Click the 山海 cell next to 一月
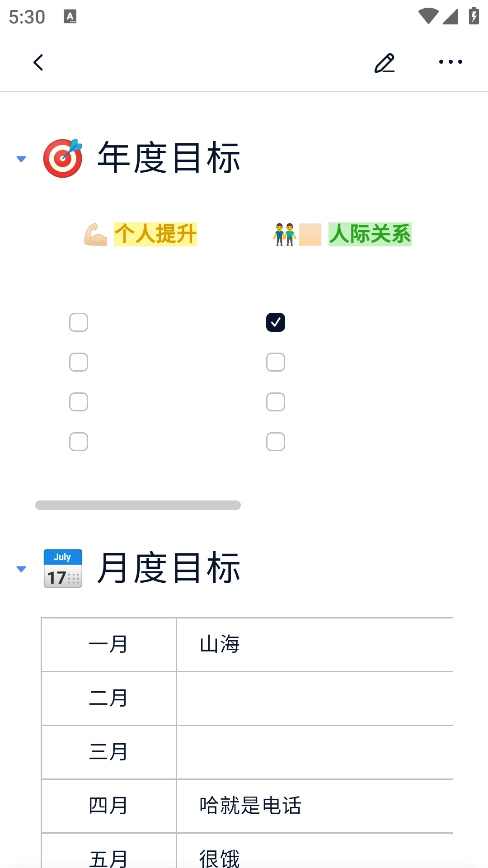 (x=220, y=645)
